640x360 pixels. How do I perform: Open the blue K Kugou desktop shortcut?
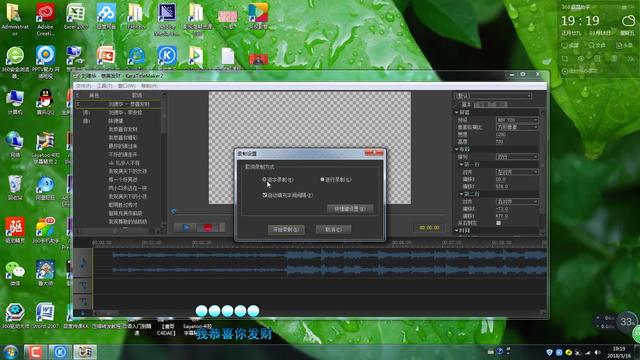pos(167,56)
